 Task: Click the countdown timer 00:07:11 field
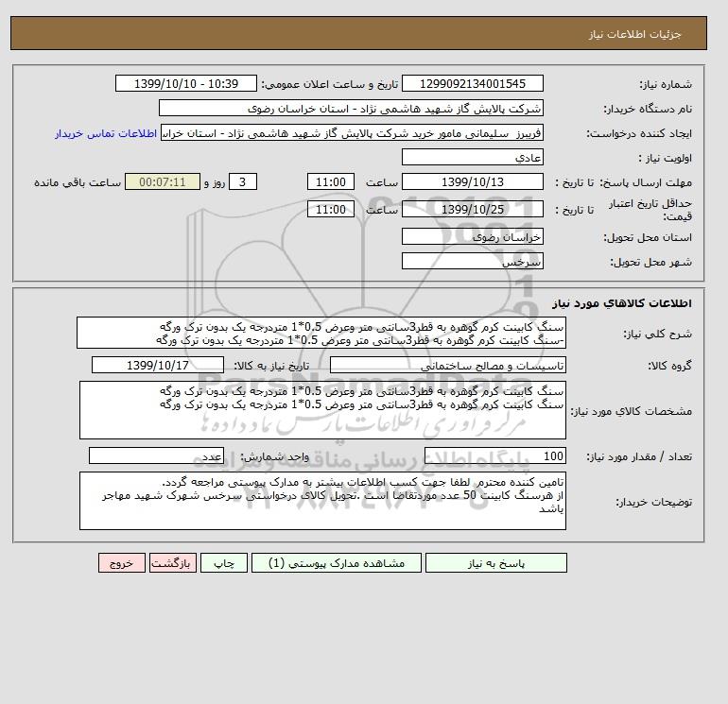click(x=163, y=182)
